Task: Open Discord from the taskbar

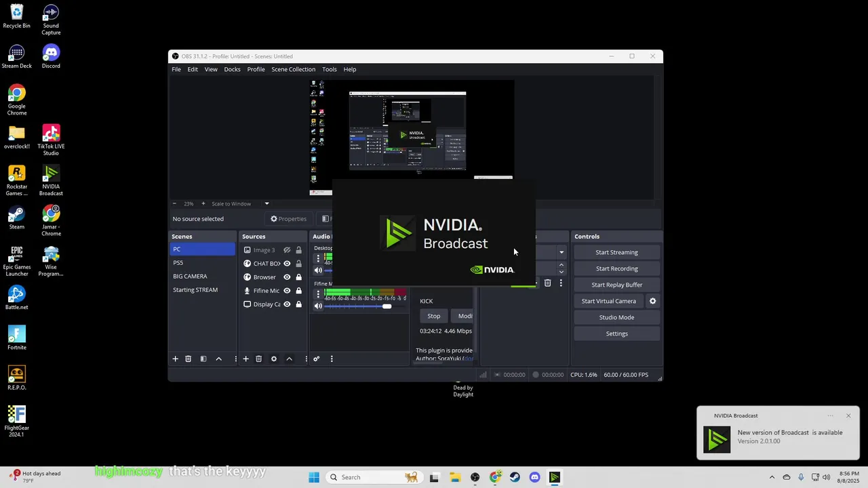Action: [535, 477]
